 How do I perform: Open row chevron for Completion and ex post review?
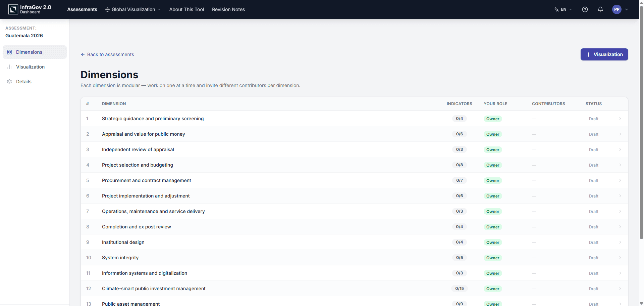620,227
